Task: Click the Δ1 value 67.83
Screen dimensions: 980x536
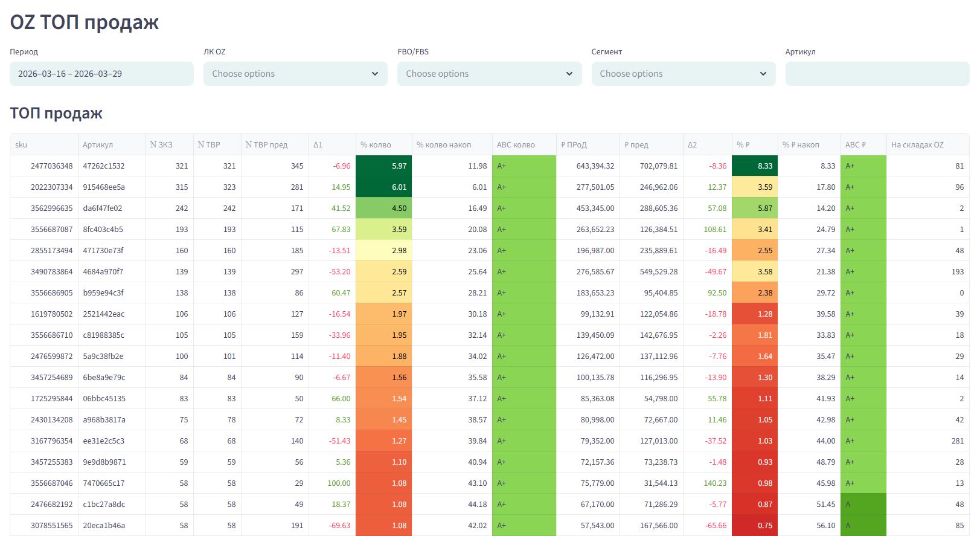Action: pos(332,229)
